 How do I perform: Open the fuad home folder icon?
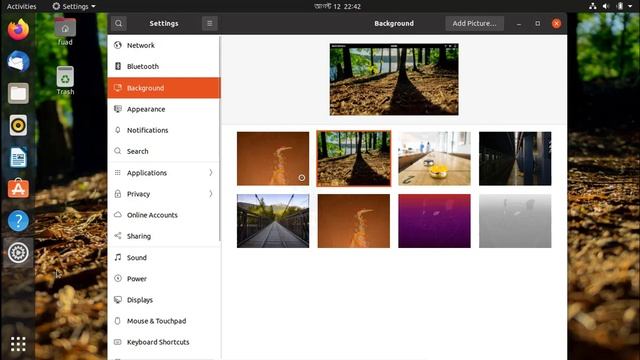pos(65,32)
